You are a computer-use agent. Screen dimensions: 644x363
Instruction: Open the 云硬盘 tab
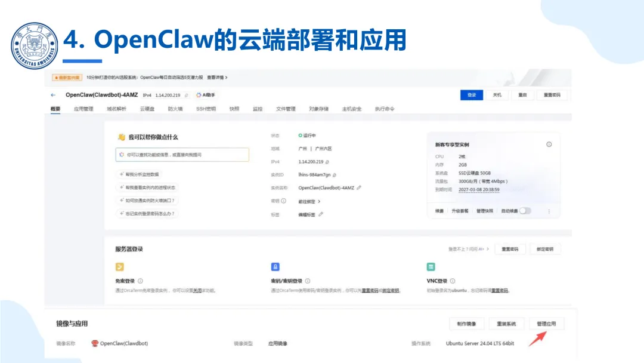pyautogui.click(x=147, y=109)
